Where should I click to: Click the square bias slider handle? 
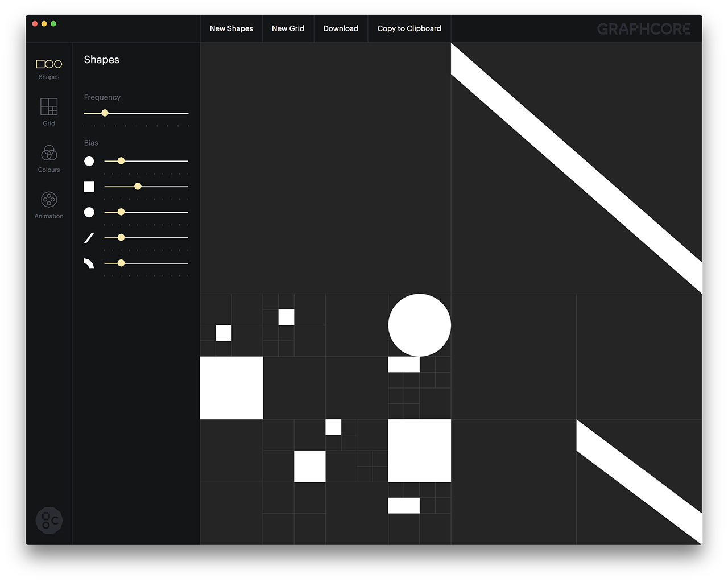(138, 187)
